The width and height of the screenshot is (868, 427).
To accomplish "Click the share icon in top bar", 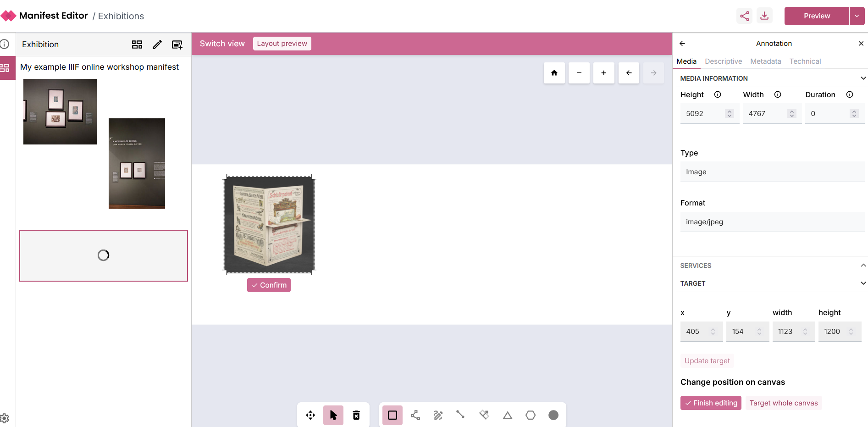I will [x=745, y=16].
